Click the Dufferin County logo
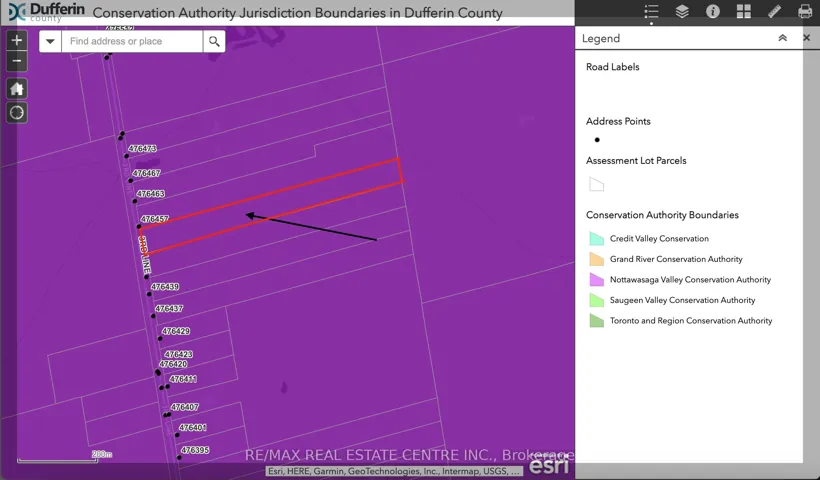Image resolution: width=820 pixels, height=480 pixels. click(x=42, y=12)
